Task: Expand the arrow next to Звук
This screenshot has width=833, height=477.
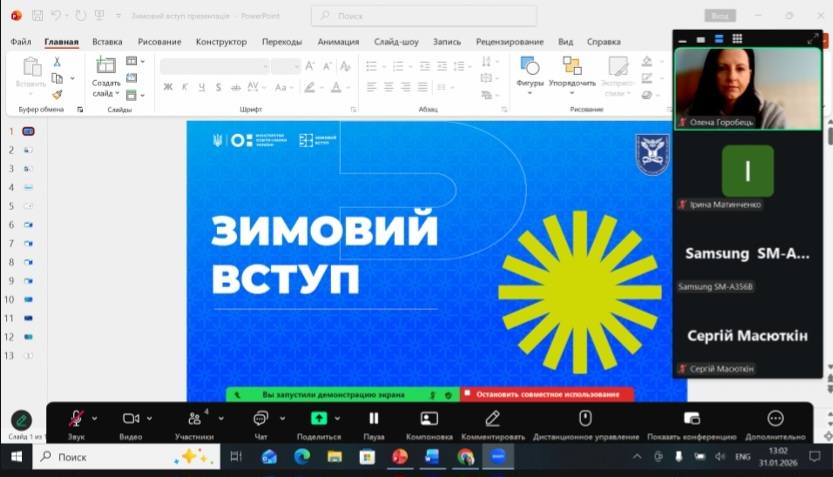Action: [95, 418]
